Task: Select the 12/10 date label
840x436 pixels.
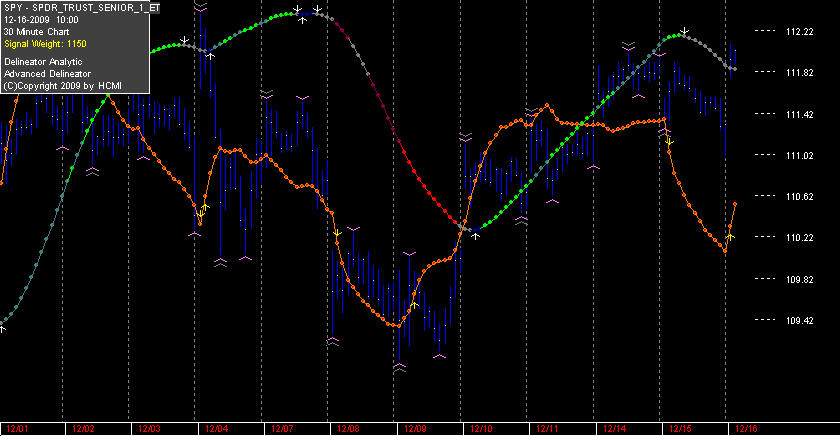Action: pyautogui.click(x=481, y=429)
